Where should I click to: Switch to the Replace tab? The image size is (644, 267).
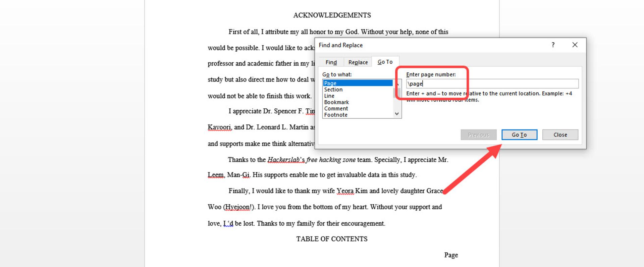coord(358,62)
